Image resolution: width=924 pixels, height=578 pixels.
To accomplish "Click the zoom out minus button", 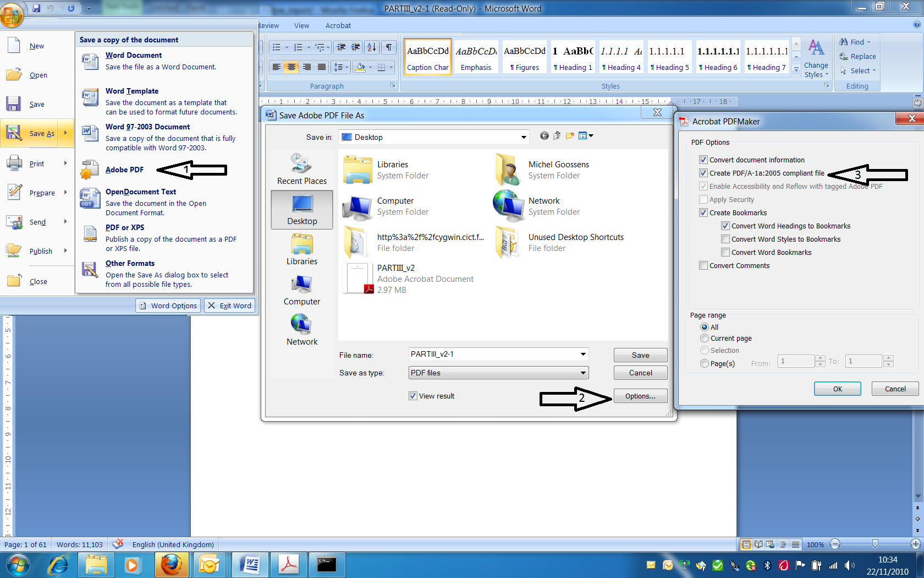I will pos(835,544).
